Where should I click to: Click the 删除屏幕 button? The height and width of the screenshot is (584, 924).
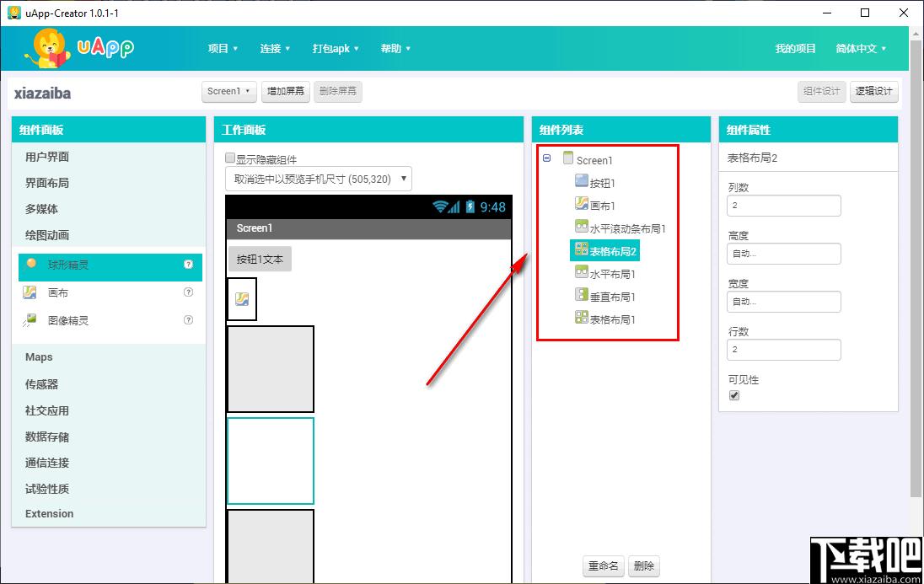pos(338,91)
